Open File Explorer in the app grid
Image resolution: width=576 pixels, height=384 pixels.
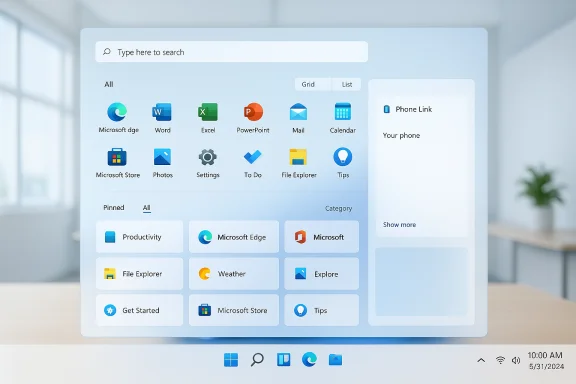coord(298,157)
